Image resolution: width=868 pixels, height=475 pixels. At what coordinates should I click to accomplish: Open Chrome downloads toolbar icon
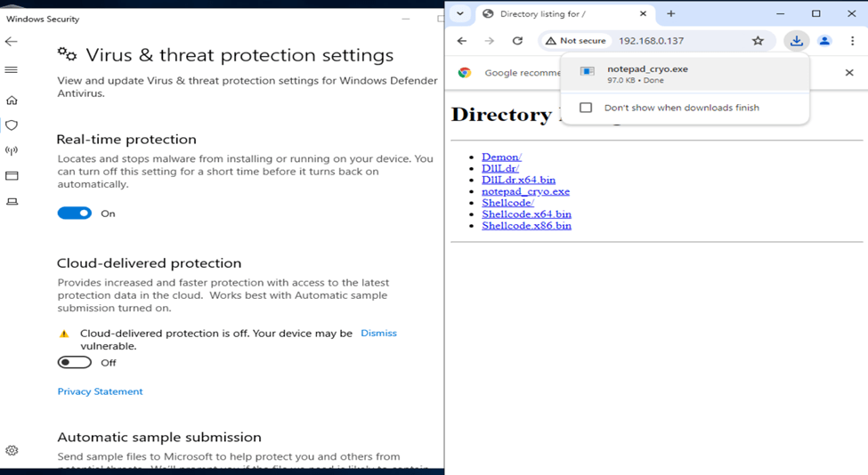[796, 41]
